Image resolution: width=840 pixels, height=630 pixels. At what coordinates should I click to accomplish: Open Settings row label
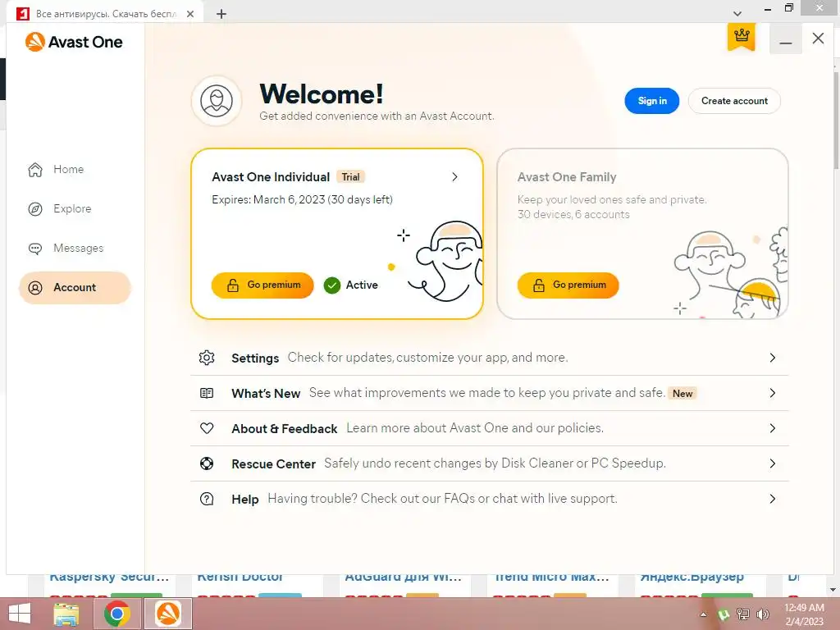point(255,358)
